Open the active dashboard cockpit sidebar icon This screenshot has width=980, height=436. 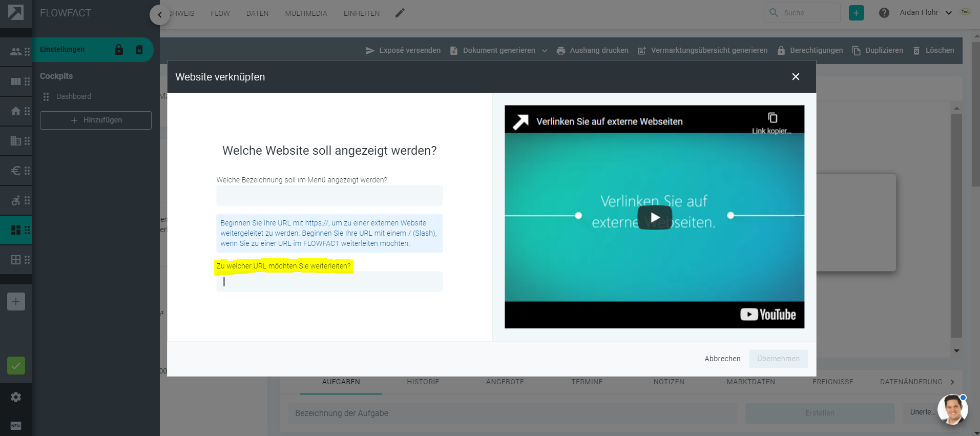click(16, 230)
